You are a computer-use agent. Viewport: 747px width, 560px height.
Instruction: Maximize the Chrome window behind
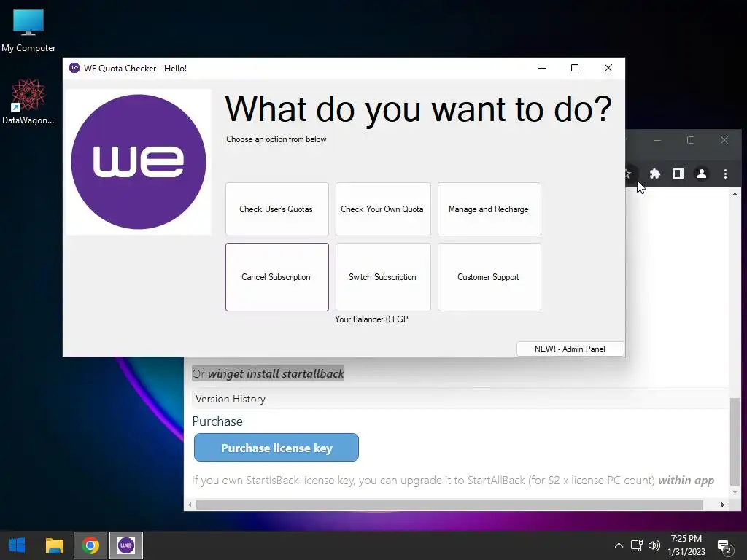tap(691, 140)
